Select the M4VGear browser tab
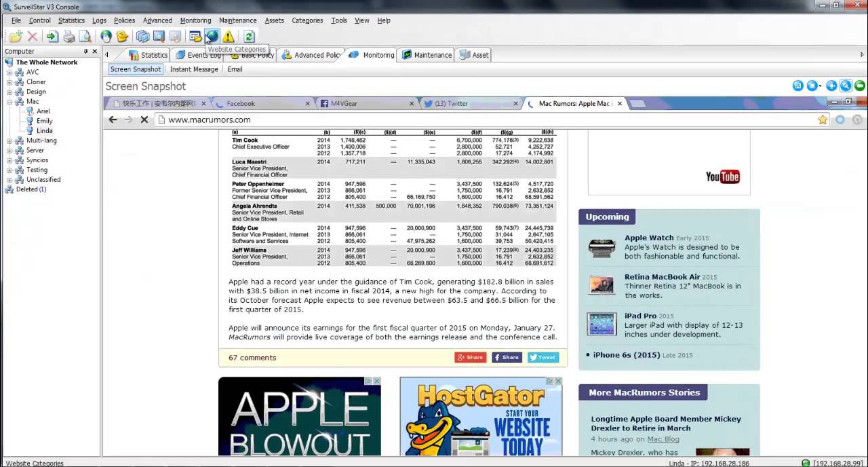The image size is (868, 467). click(x=366, y=104)
